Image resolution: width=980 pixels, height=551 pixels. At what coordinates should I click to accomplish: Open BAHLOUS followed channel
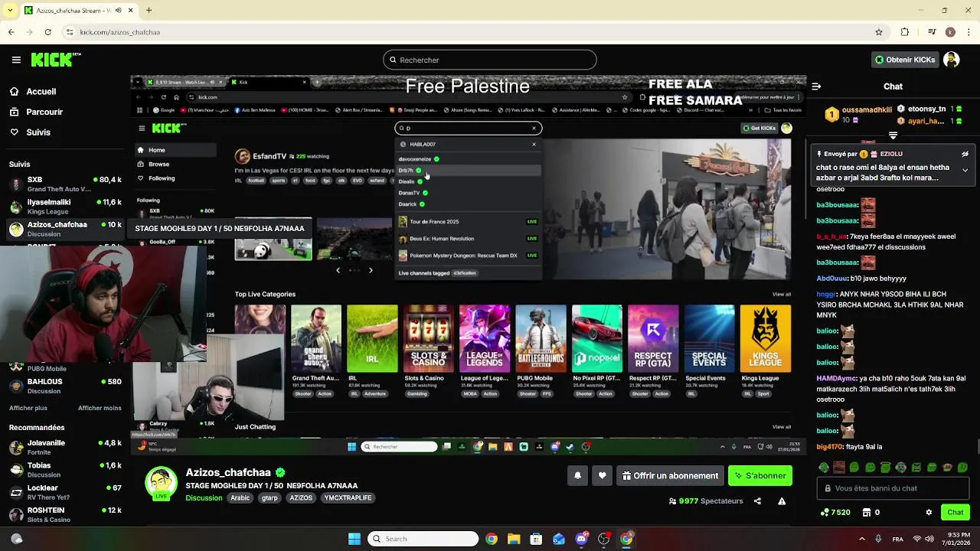coord(65,386)
